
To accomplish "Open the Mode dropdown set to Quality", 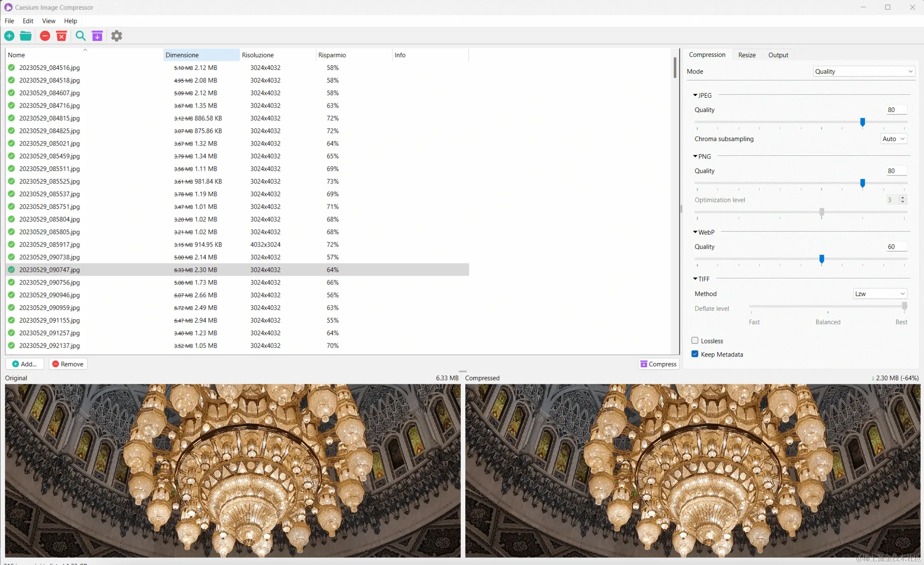I will 863,72.
